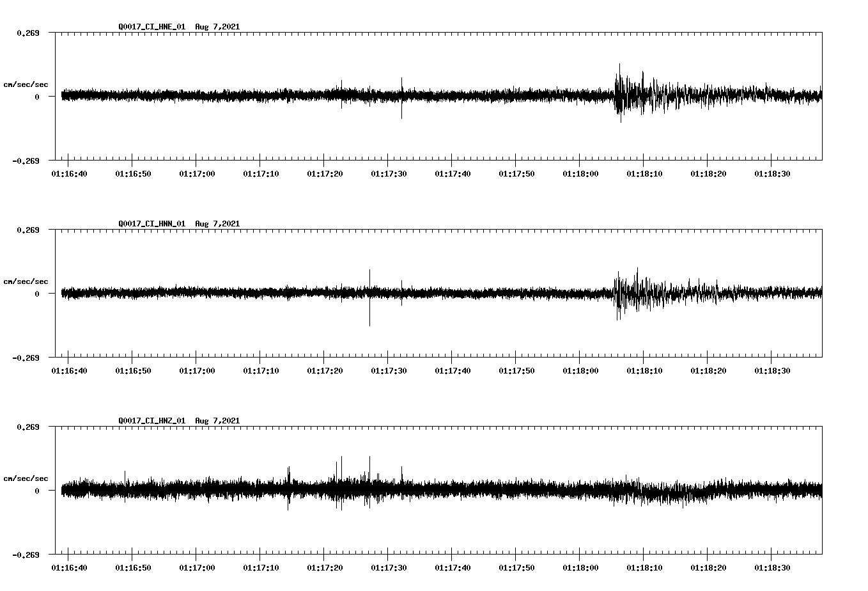Click 01:17:10 time label under HNZ plot
The width and height of the screenshot is (868, 591).
point(261,568)
